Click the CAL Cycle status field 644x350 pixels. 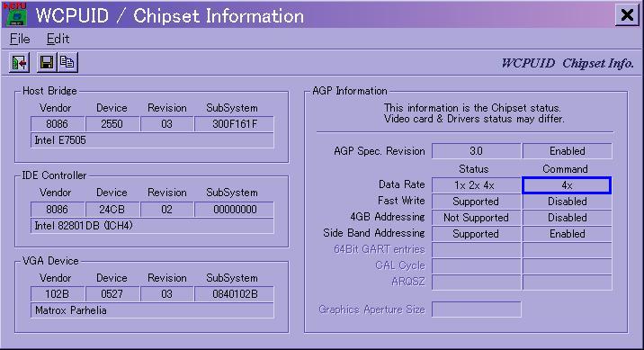coord(476,265)
